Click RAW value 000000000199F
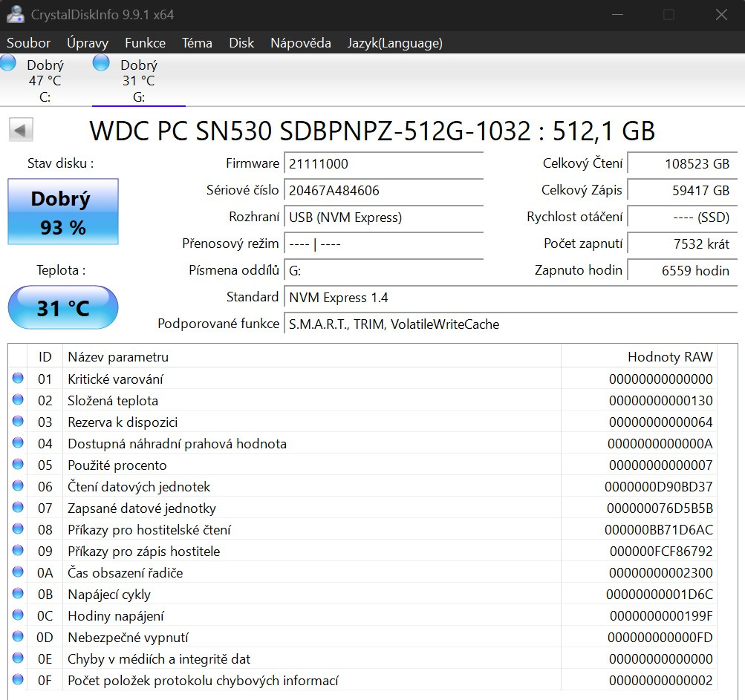745x700 pixels. 661,616
